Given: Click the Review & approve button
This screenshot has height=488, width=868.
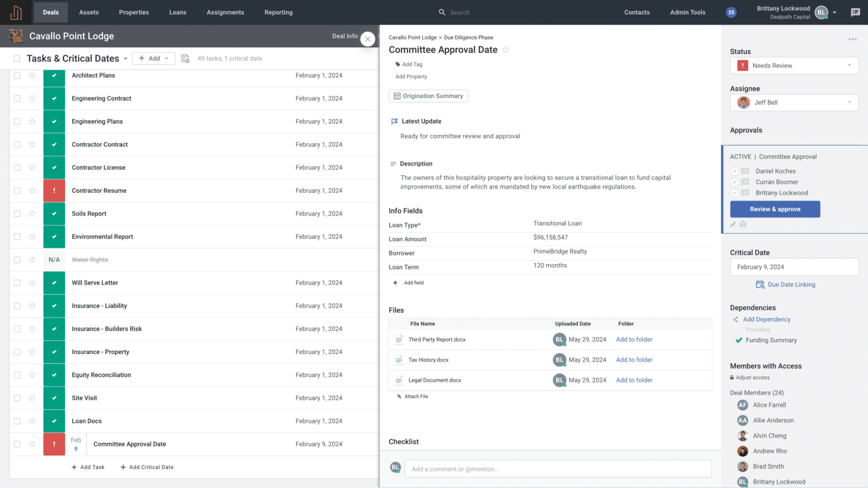Looking at the screenshot, I should click(775, 209).
